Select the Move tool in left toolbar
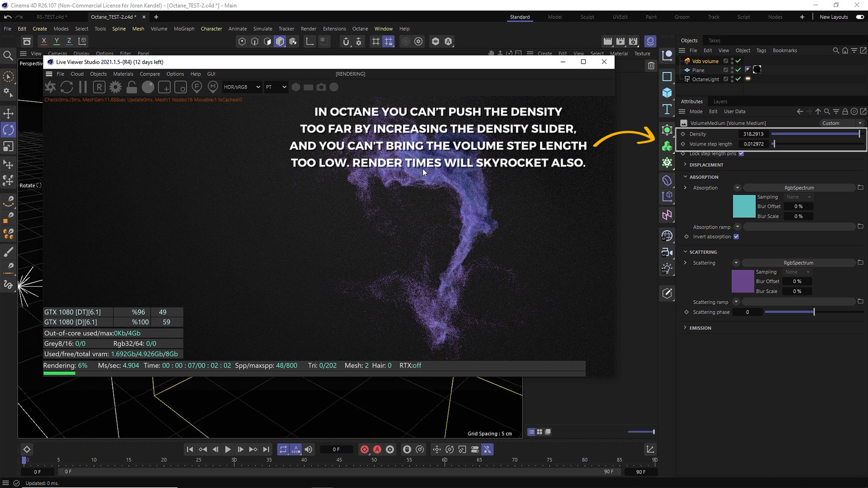Screen dimensions: 868x488 pyautogui.click(x=8, y=113)
